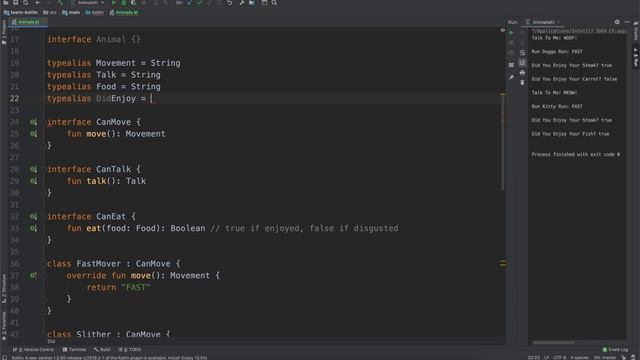Click the Git master branch status widget
The image size is (640, 360).
605,358
